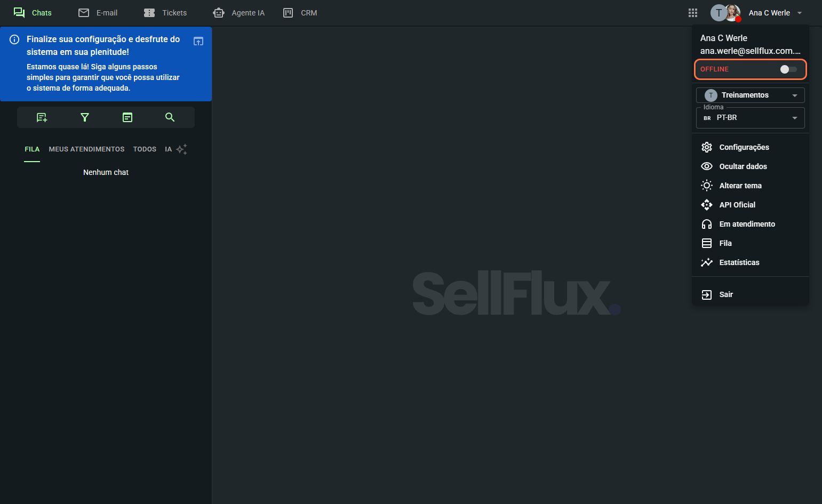Click the sun icon for Alterar tema
Viewport: 822px width, 504px height.
click(707, 186)
